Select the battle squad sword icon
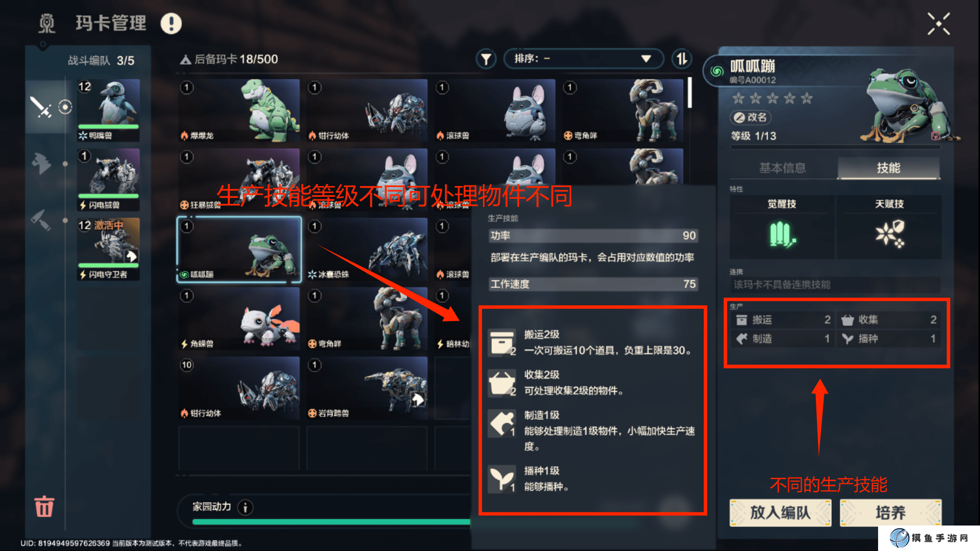The width and height of the screenshot is (980, 551). pos(41,107)
